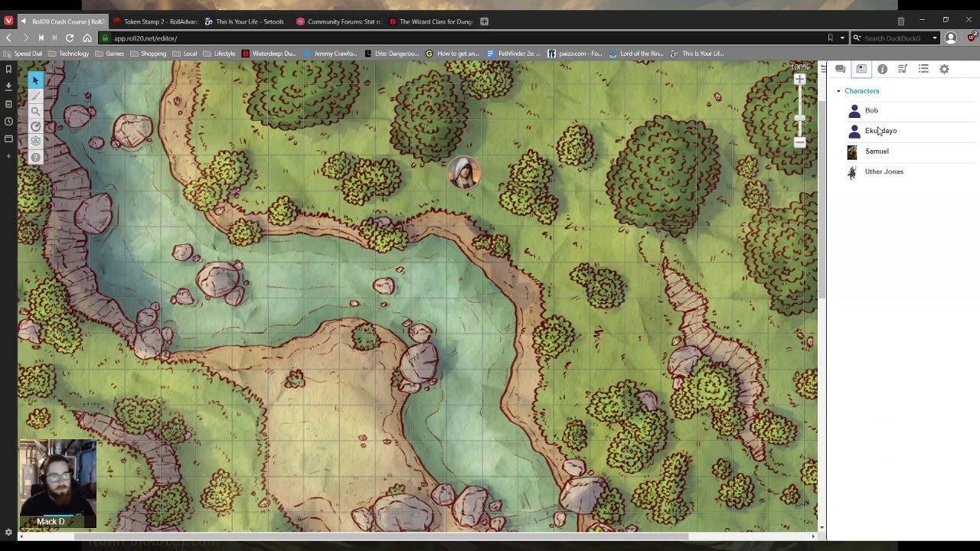Open the Characters folder label
The width and height of the screenshot is (980, 551).
click(862, 91)
